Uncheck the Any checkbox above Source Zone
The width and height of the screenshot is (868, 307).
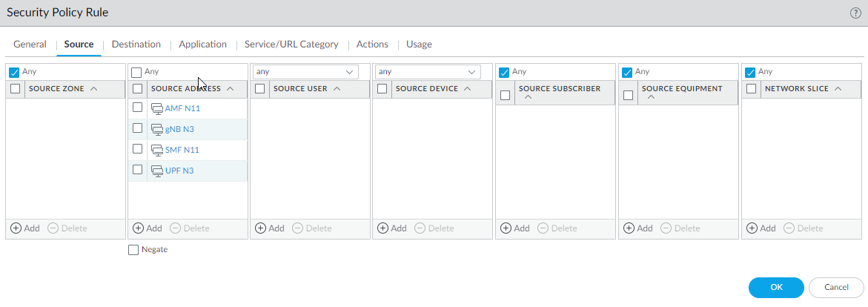[x=14, y=72]
